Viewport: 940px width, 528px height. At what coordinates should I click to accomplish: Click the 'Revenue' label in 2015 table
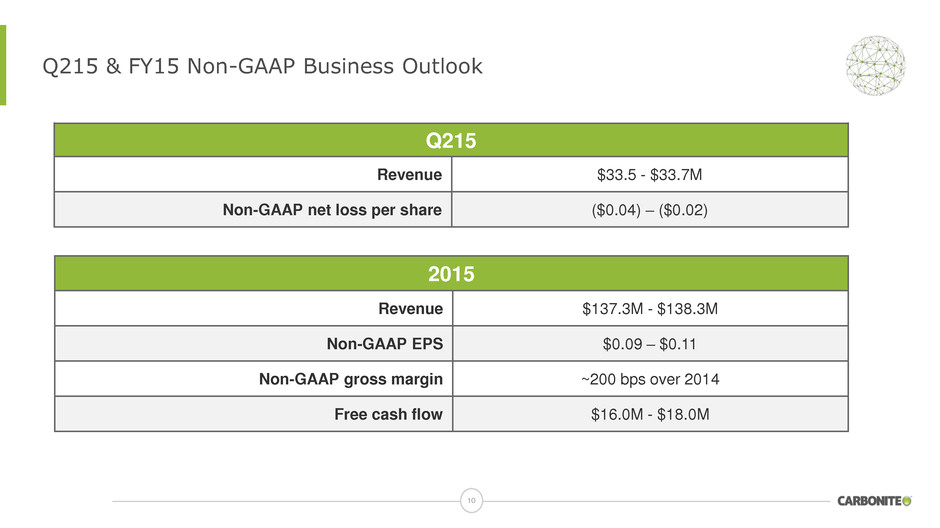tap(411, 309)
